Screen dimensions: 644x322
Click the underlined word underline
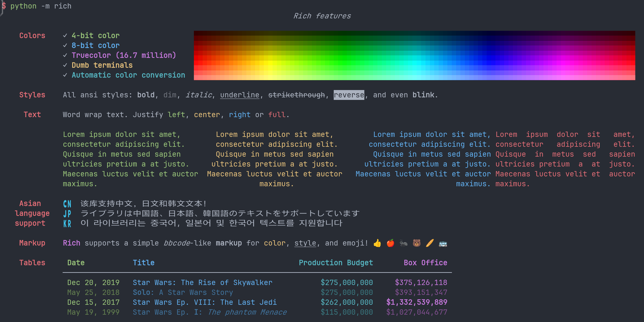pos(239,95)
